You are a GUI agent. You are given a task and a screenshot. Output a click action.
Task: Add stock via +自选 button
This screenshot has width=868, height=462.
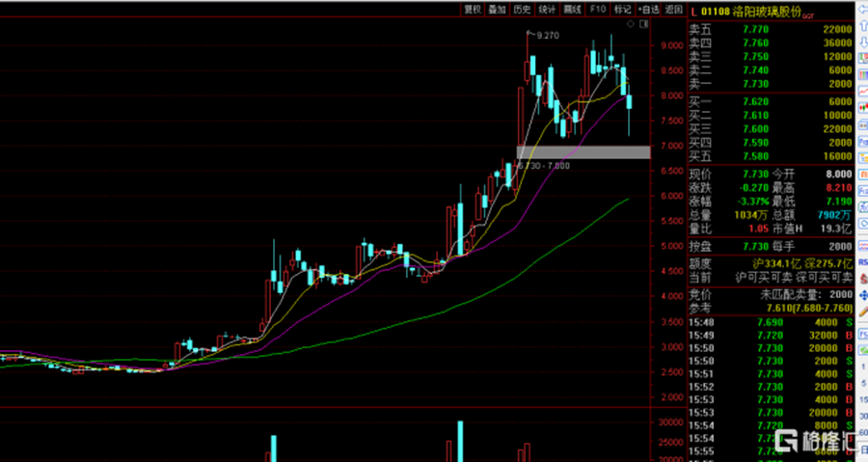647,9
